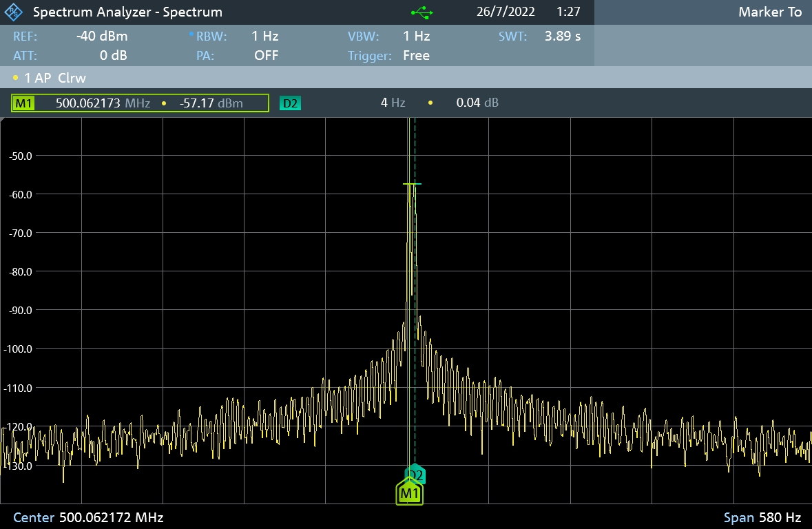812x529 pixels.
Task: Click the marker crosshair at the signal peak
Action: [411, 185]
